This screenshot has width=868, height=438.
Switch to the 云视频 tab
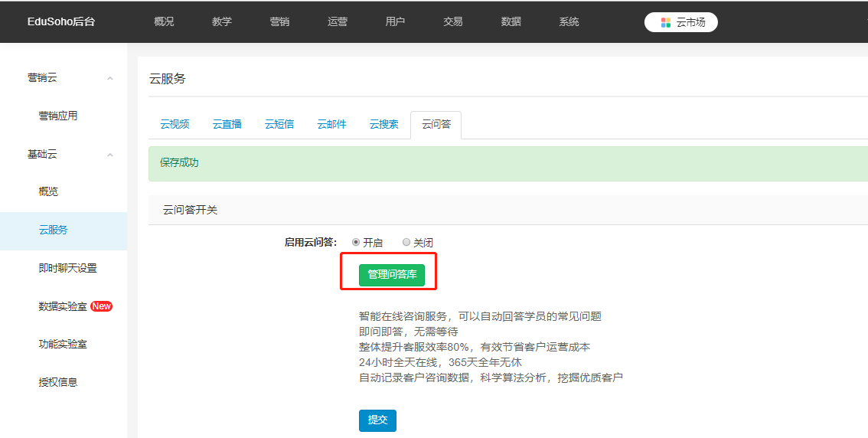(175, 124)
